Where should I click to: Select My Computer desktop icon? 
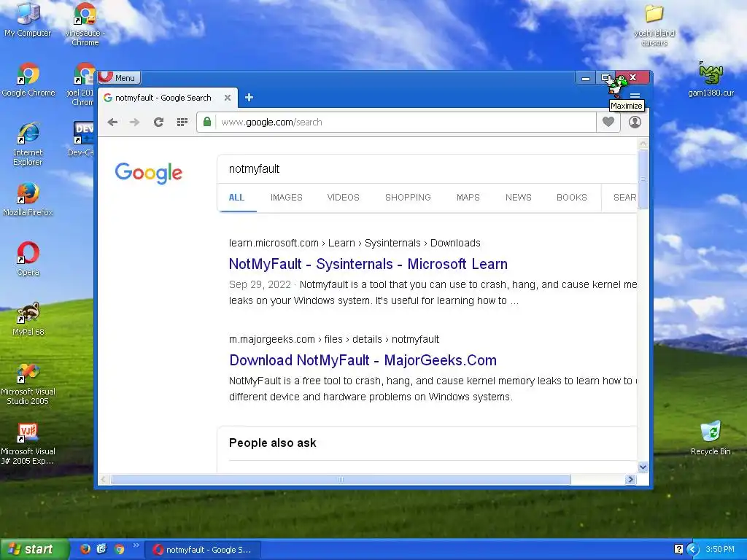click(x=28, y=20)
